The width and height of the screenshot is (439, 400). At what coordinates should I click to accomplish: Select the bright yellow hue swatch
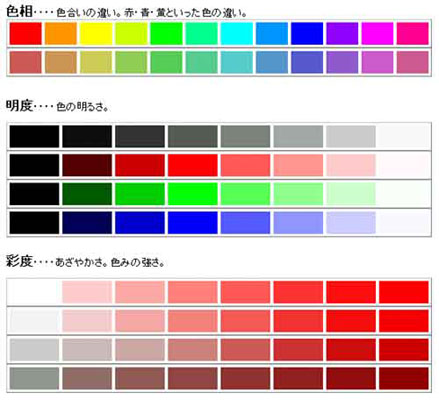pyautogui.click(x=96, y=33)
